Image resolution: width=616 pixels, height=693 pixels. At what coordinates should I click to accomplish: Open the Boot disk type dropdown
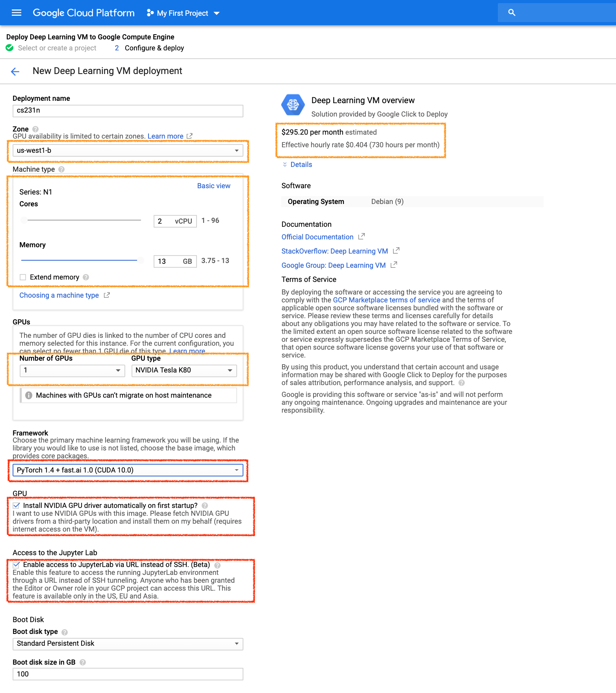pyautogui.click(x=128, y=644)
